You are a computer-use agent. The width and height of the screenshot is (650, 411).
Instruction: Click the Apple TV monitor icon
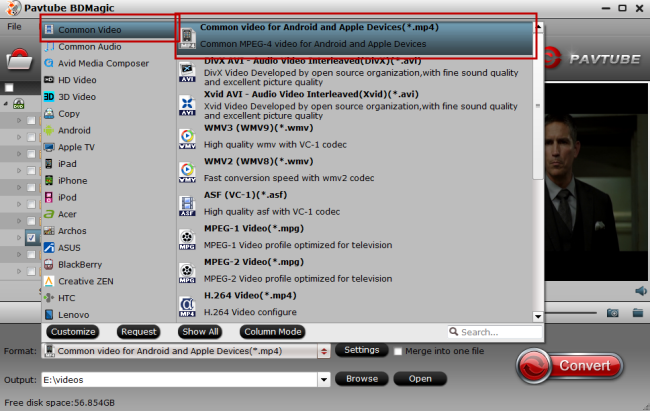tap(49, 147)
